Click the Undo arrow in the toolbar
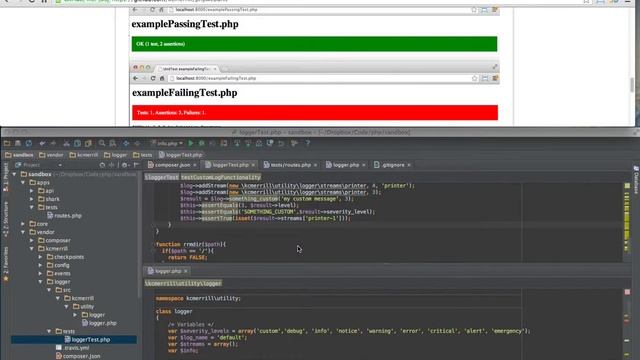The width and height of the screenshot is (640, 360). click(42, 143)
